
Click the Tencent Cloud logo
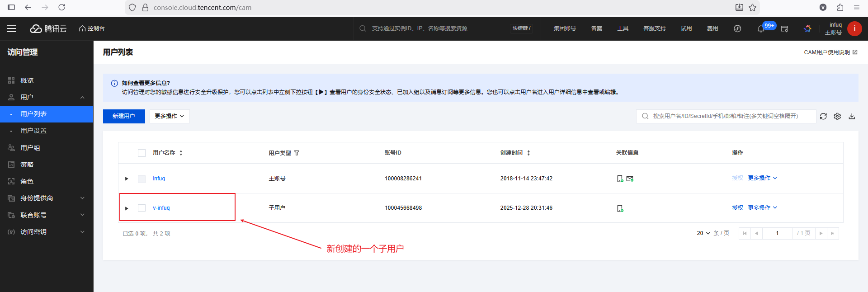coord(48,28)
